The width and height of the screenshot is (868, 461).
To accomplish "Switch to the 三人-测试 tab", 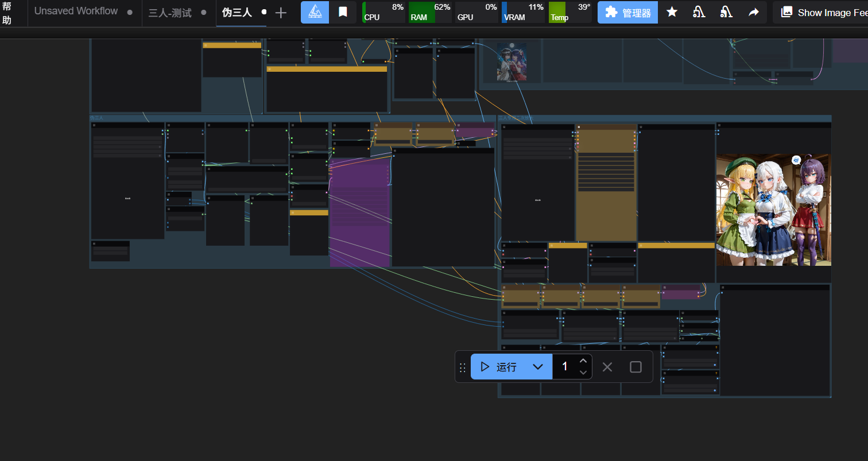I will point(170,13).
